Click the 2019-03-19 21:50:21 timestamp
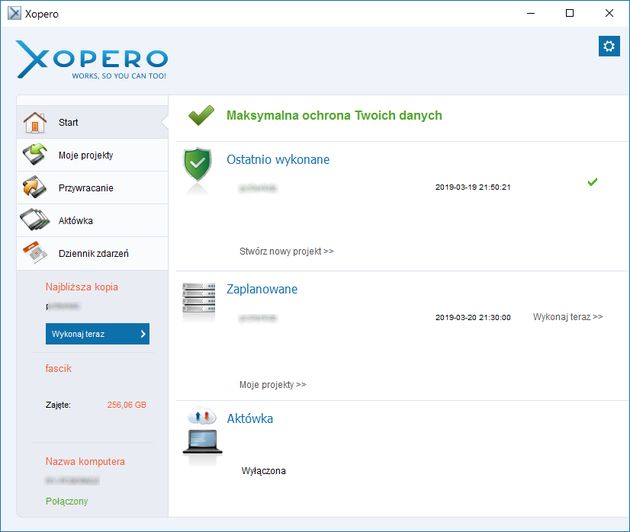 click(x=473, y=187)
